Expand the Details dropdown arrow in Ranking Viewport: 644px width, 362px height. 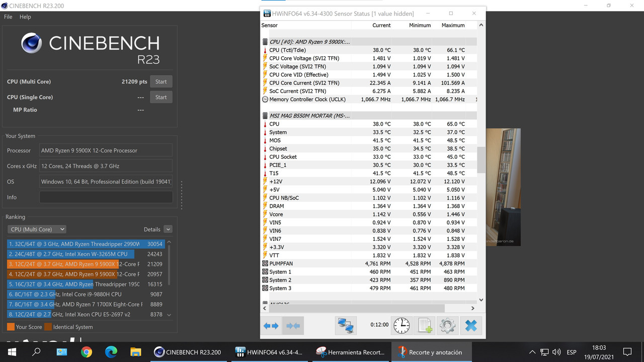[168, 229]
